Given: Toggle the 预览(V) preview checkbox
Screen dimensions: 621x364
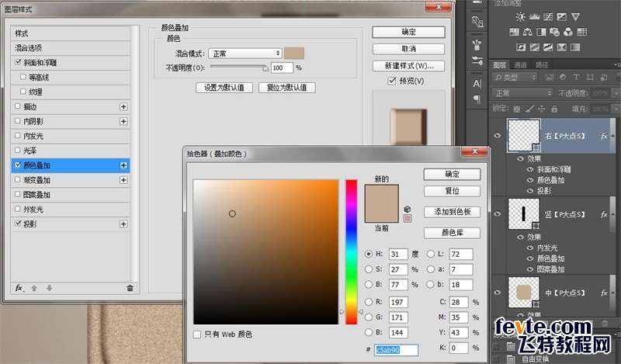Looking at the screenshot, I should (392, 81).
